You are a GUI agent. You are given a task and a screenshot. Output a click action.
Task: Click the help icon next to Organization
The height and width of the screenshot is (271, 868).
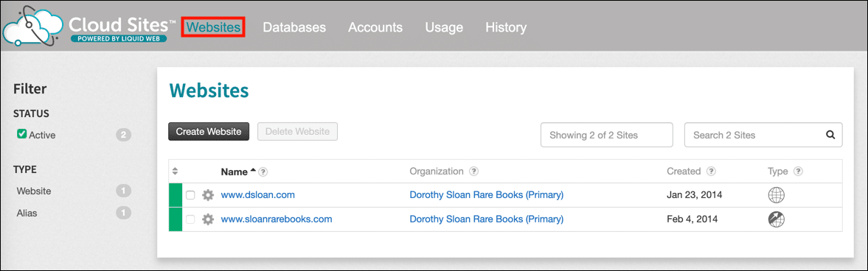(x=474, y=172)
